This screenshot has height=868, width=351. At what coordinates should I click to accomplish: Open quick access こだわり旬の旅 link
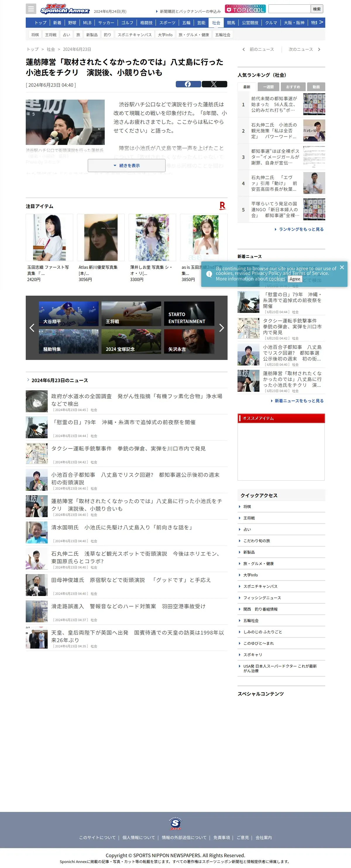tap(257, 541)
